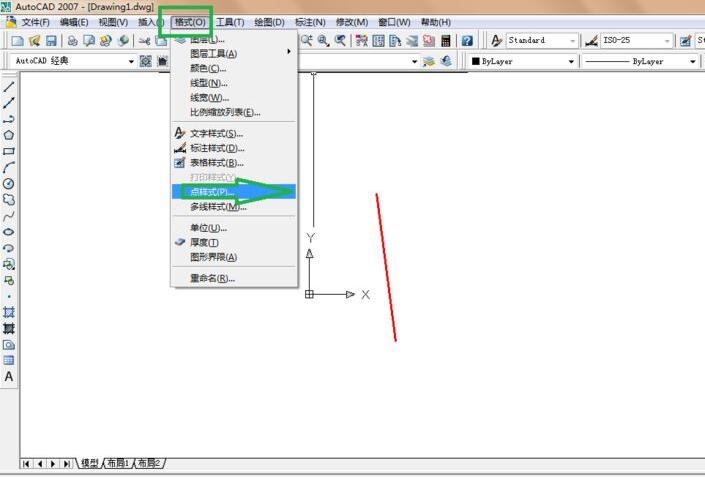The image size is (705, 477).
Task: Click the Text Style icon beside Standard
Action: click(x=496, y=41)
